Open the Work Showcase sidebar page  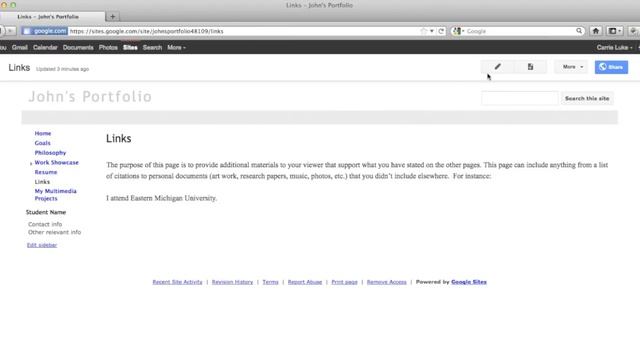pyautogui.click(x=56, y=162)
